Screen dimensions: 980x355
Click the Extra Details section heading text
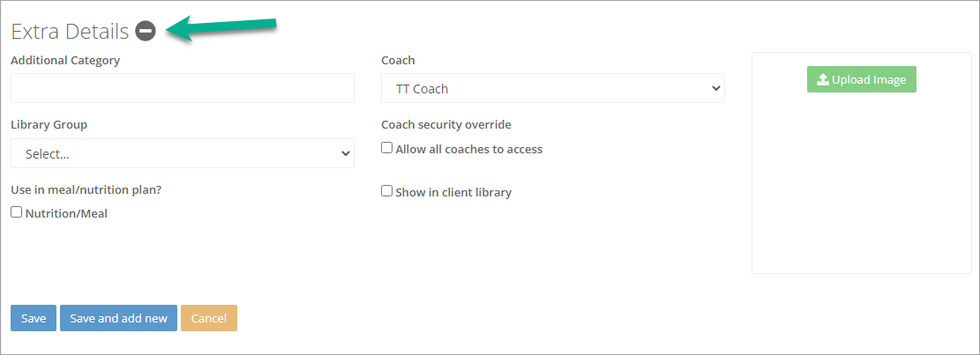coord(70,31)
